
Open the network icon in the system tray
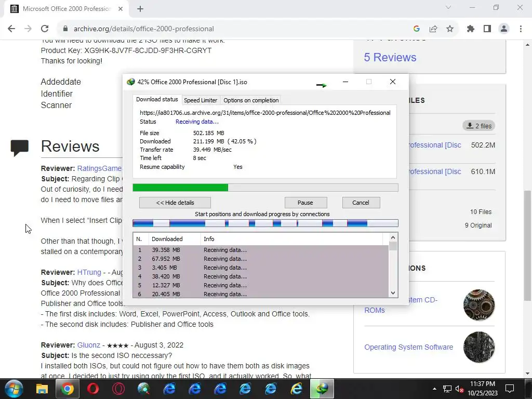(x=447, y=389)
